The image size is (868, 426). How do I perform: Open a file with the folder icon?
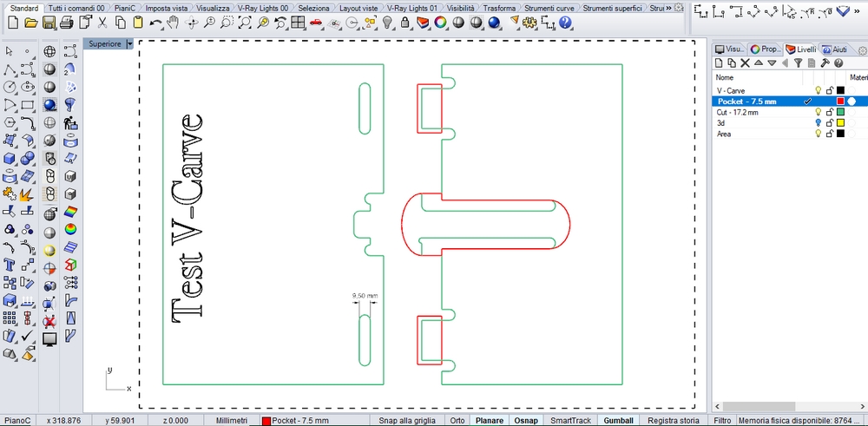point(31,23)
